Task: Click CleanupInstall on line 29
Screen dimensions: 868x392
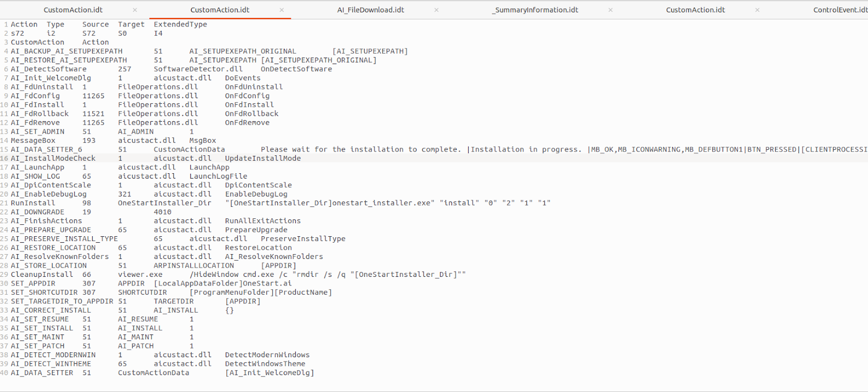Action: (x=42, y=275)
